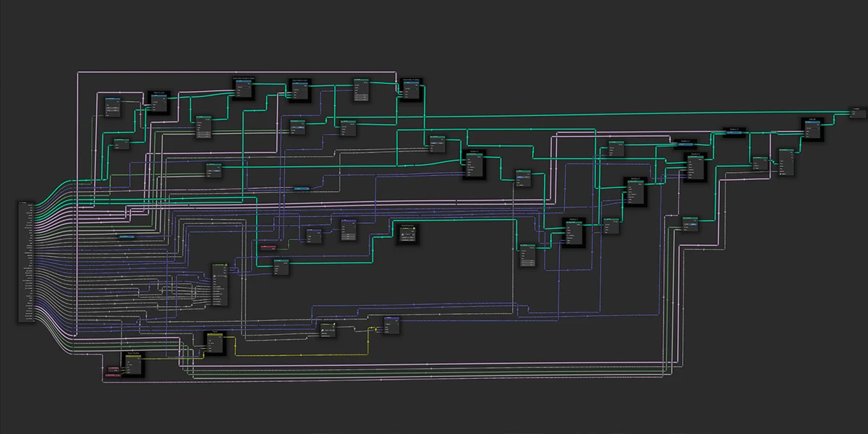The width and height of the screenshot is (868, 434).
Task: Click the header icon of the red-labeled node bottom-left
Action: pyautogui.click(x=109, y=368)
